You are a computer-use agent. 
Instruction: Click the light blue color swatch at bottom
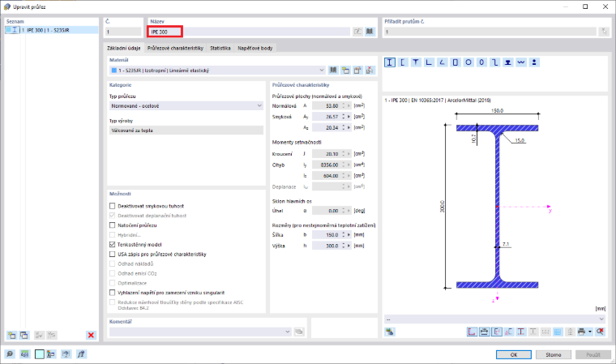[x=39, y=354]
